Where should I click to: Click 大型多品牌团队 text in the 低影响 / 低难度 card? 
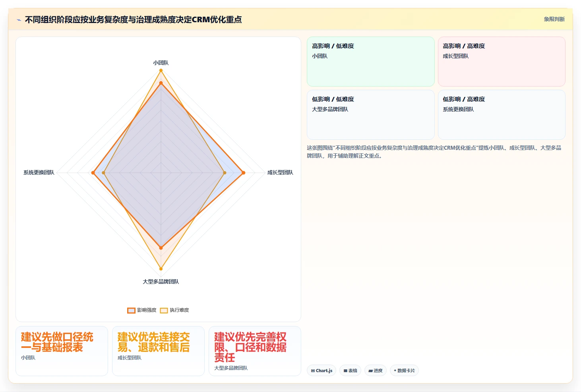(330, 109)
